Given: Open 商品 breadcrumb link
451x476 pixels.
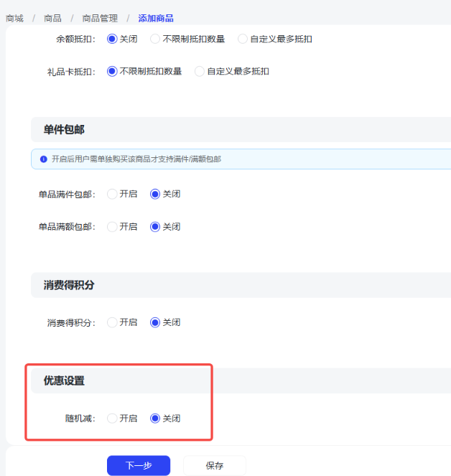Looking at the screenshot, I should click(x=52, y=18).
